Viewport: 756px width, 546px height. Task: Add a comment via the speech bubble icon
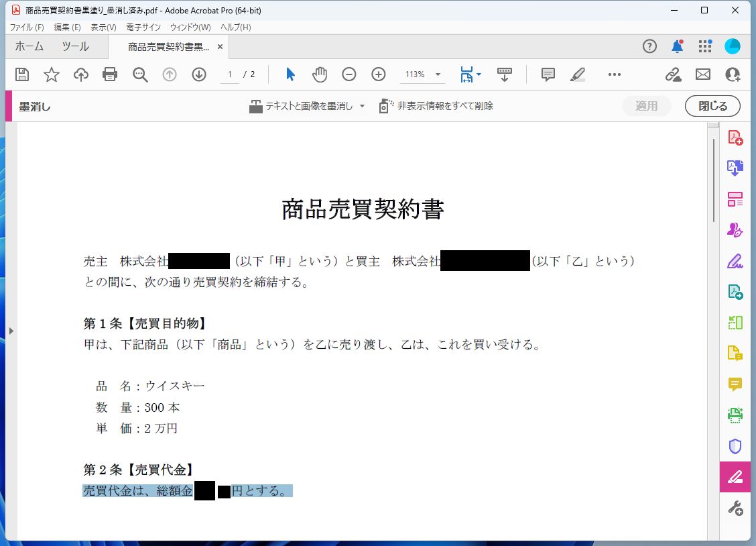click(548, 74)
